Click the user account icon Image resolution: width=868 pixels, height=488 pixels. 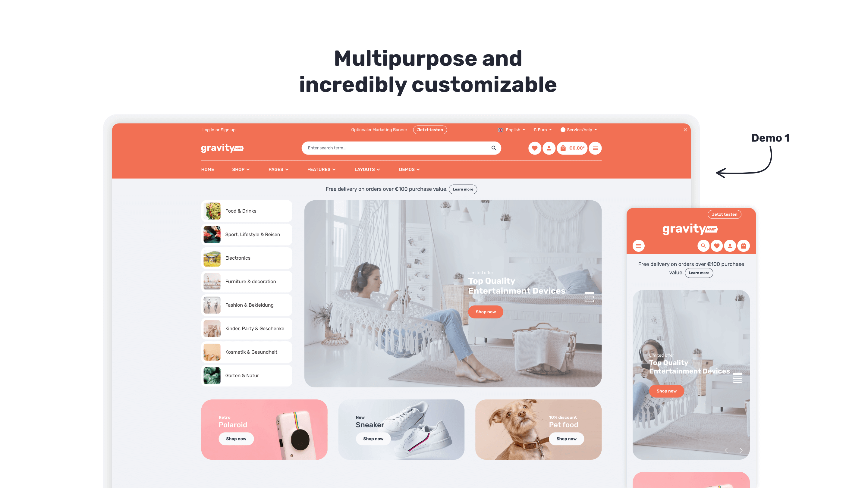coord(549,148)
